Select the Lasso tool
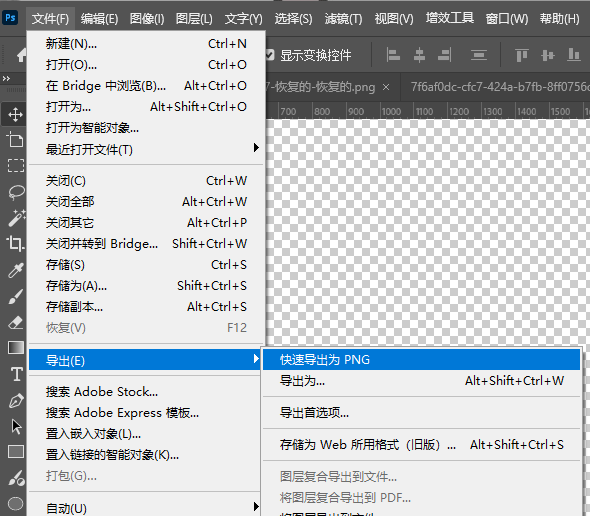The image size is (590, 516). coord(16,192)
